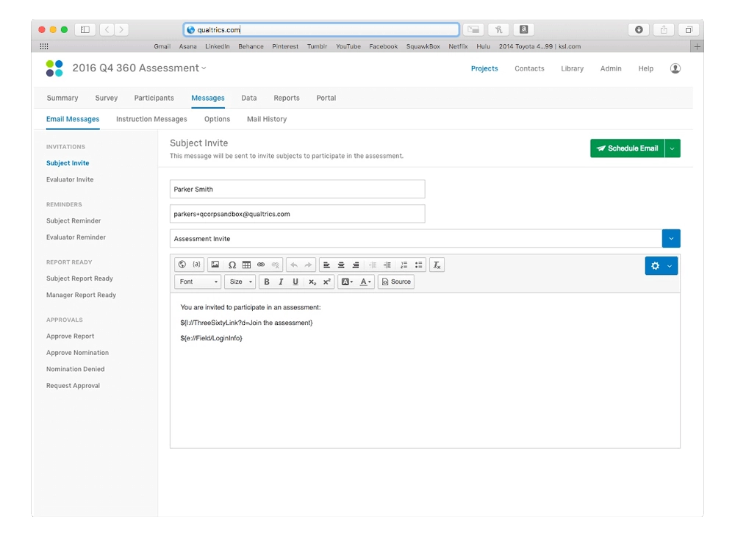
Task: Click the undo arrow in the editor toolbar
Action: (298, 265)
